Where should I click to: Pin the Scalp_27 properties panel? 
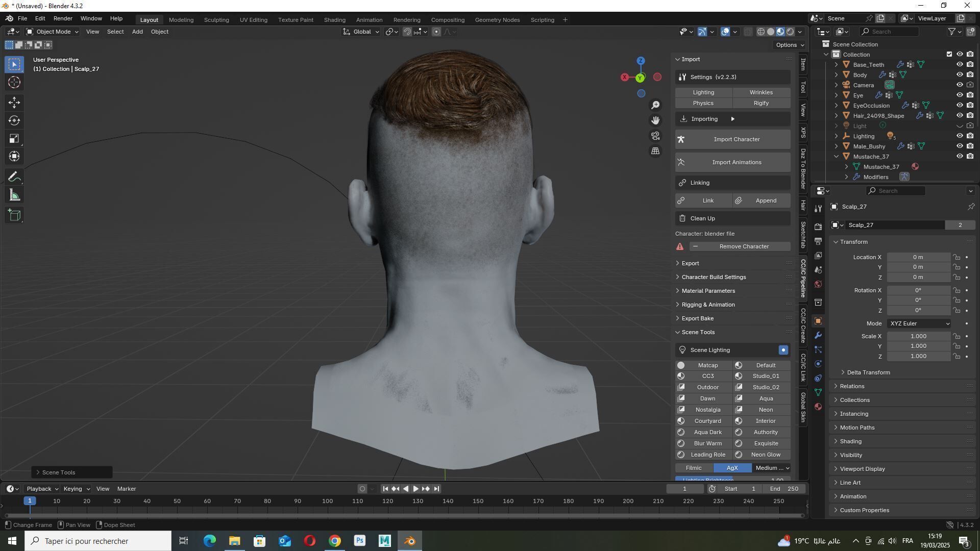[x=971, y=207]
